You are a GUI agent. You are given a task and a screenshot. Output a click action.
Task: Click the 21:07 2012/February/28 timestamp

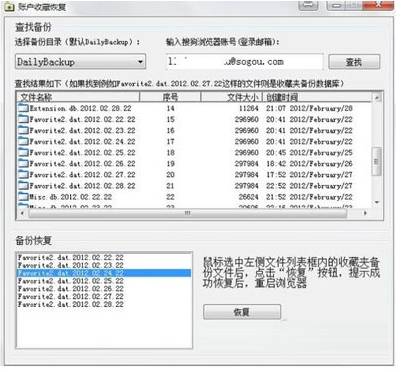click(x=309, y=108)
